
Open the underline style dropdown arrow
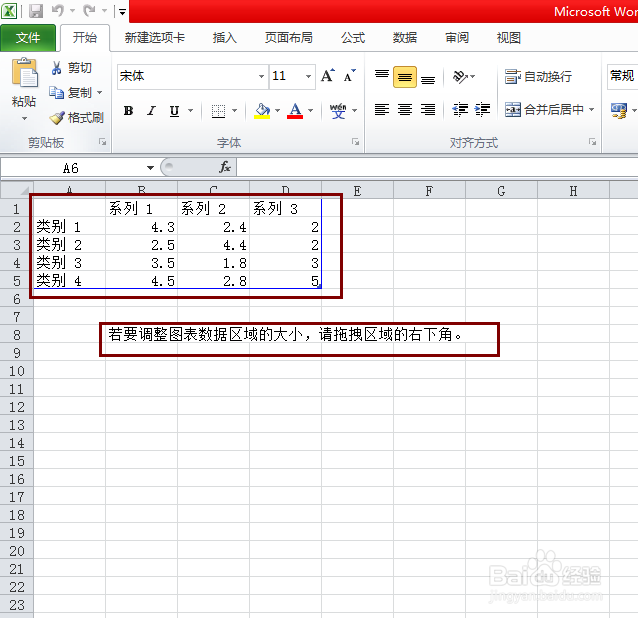click(190, 111)
